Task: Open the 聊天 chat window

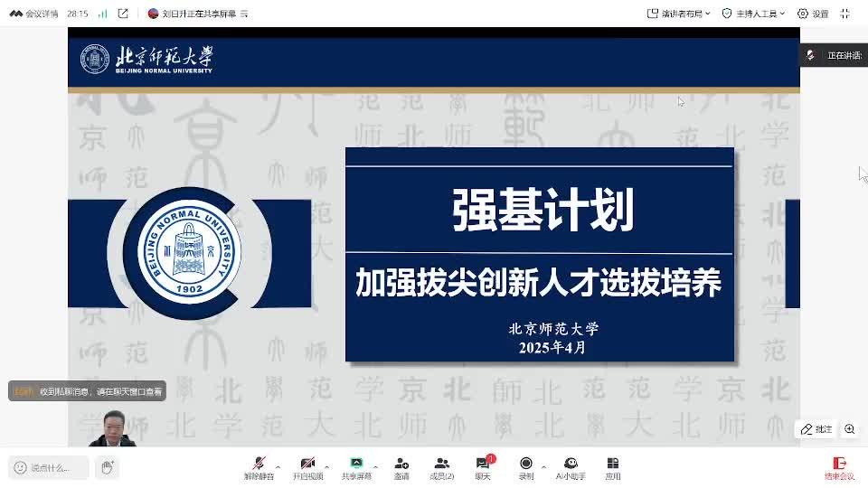Action: [x=483, y=468]
